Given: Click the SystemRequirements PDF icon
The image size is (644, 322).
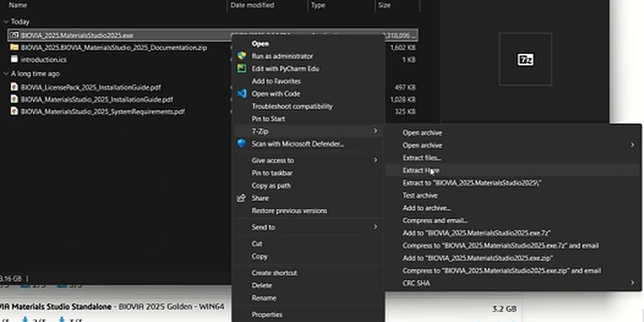Looking at the screenshot, I should pyautogui.click(x=14, y=112).
